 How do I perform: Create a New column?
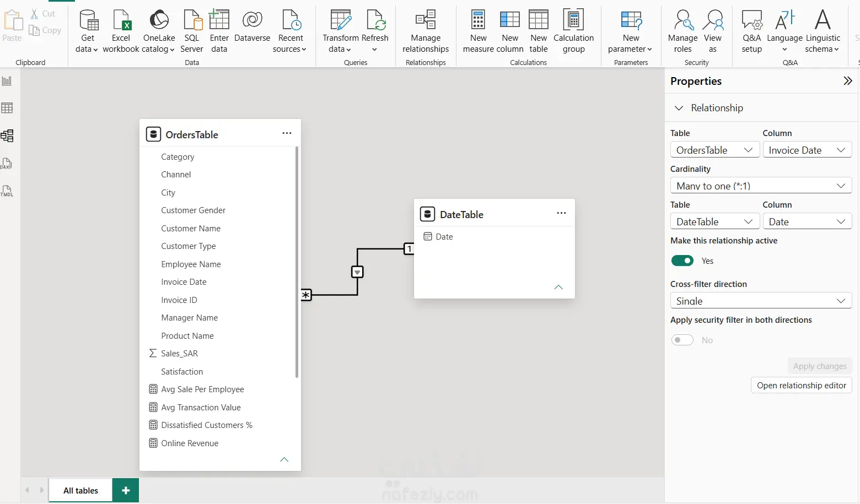pos(510,31)
